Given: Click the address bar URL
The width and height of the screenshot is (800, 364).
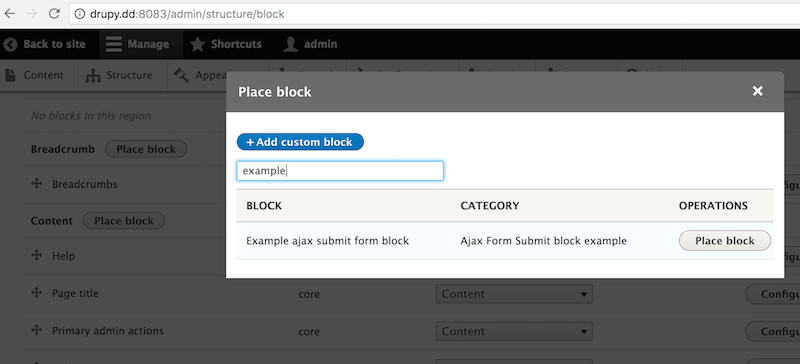Looking at the screenshot, I should [187, 14].
